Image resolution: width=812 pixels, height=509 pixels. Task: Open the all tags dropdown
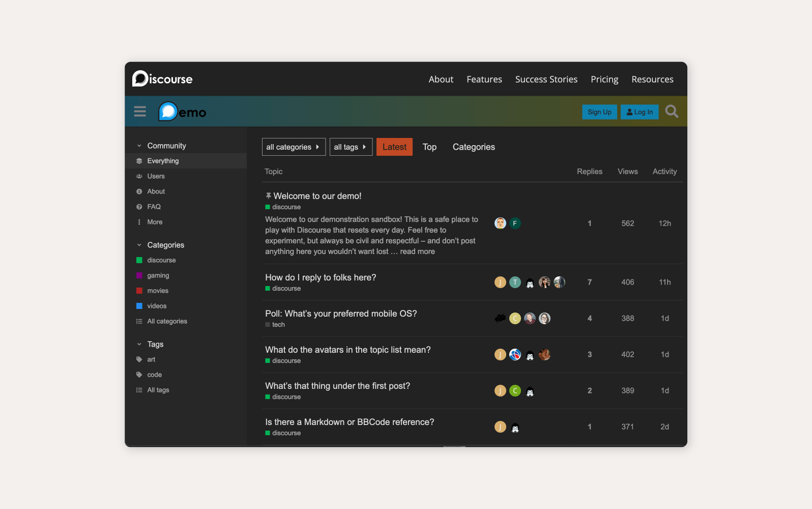[x=351, y=147]
